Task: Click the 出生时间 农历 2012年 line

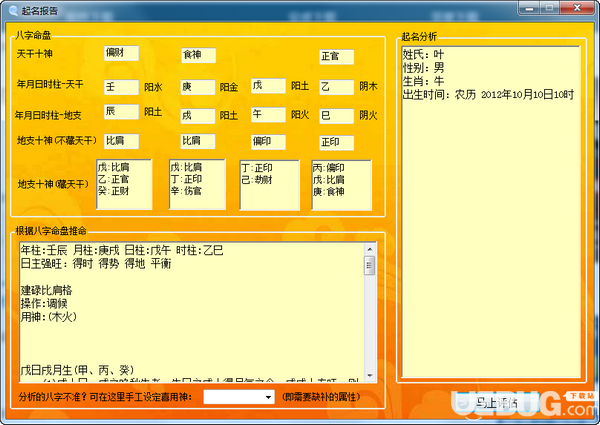Action: pos(488,94)
